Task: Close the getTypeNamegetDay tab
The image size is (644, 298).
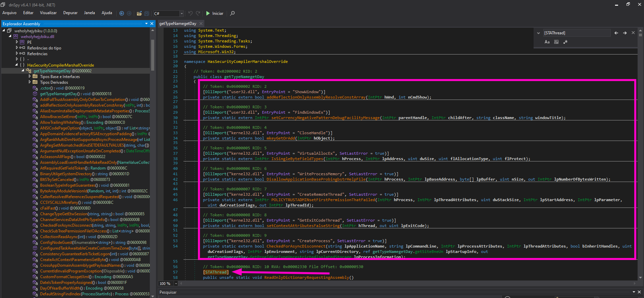Action: coord(201,24)
